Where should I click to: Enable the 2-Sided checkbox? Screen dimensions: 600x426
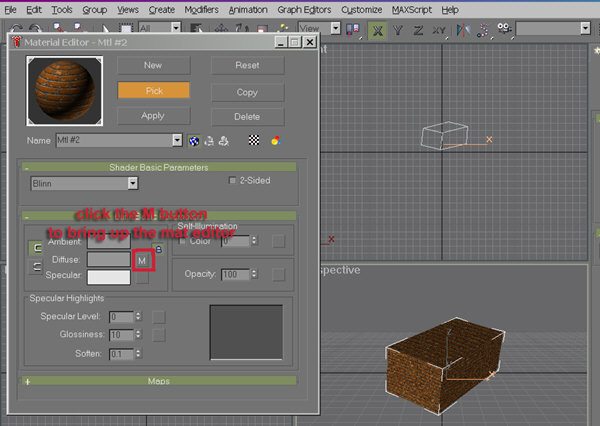pyautogui.click(x=232, y=180)
